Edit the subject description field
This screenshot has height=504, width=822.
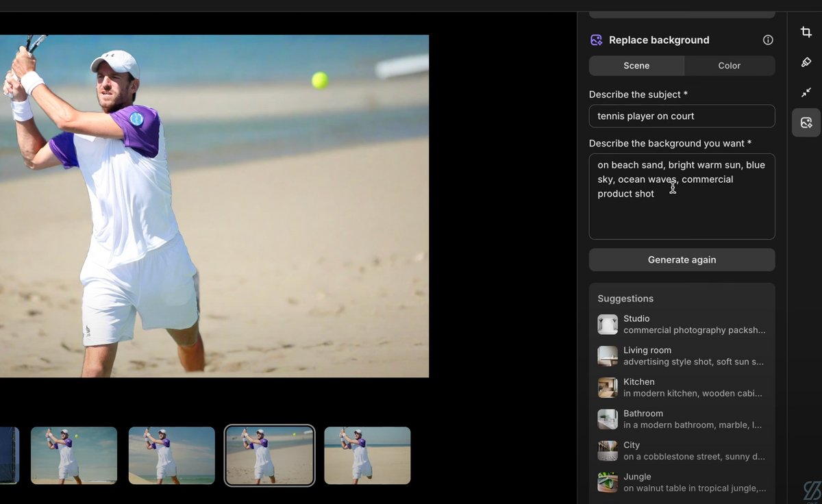click(682, 116)
